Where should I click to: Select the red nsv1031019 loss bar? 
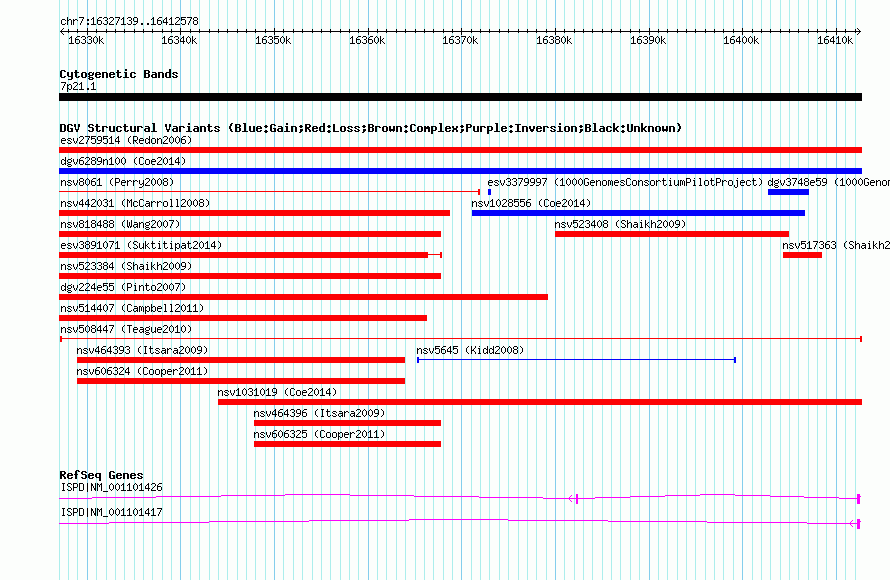click(x=540, y=402)
